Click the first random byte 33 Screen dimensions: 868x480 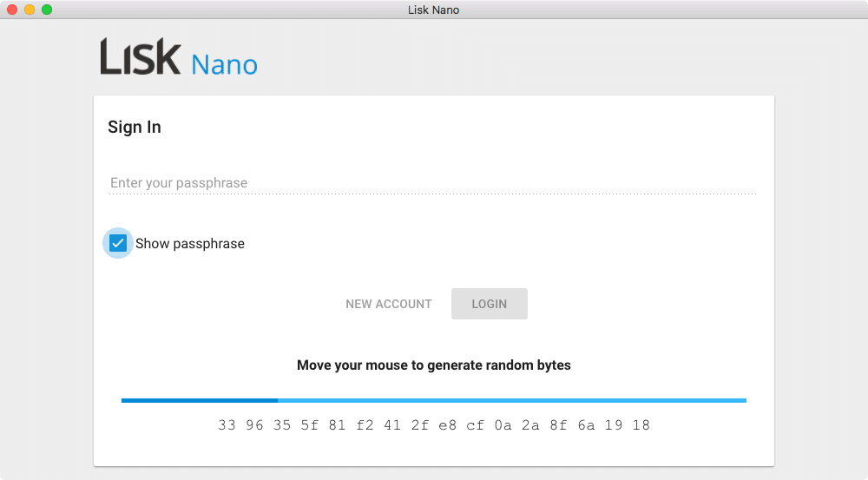click(x=227, y=425)
